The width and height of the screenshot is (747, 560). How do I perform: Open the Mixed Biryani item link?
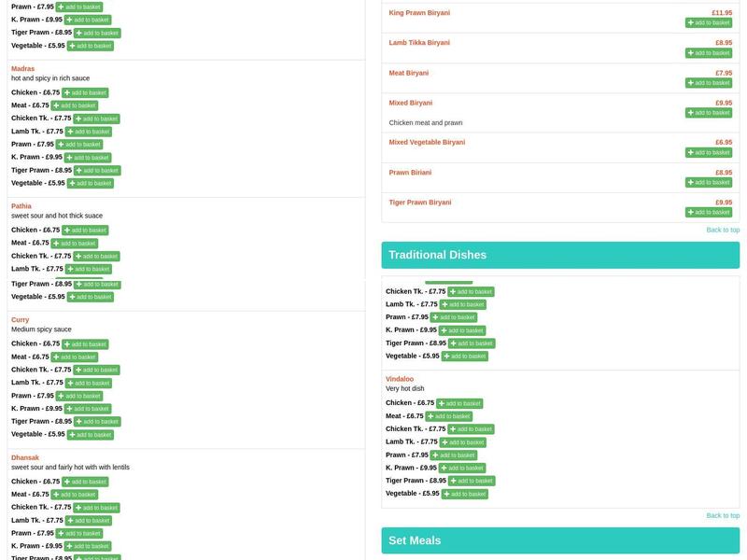point(410,103)
